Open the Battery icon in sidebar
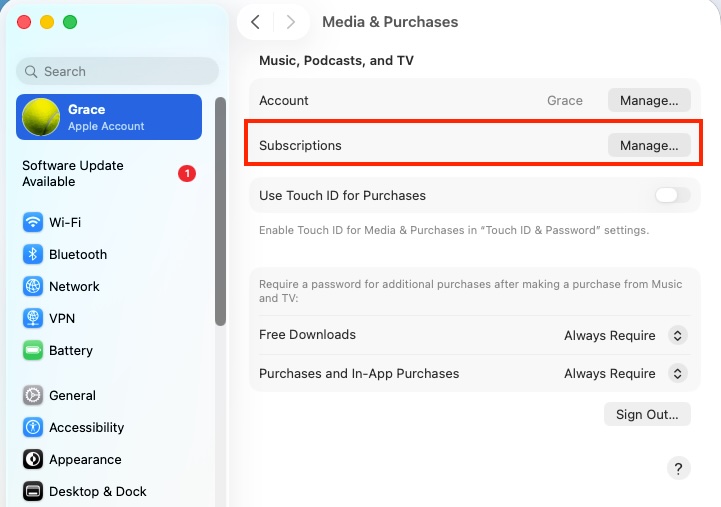 pos(33,350)
